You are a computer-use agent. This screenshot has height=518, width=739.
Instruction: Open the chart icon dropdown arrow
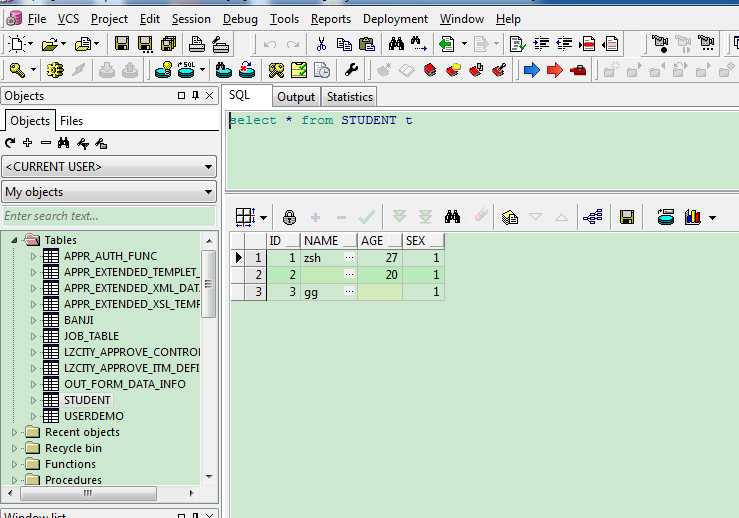(x=713, y=218)
